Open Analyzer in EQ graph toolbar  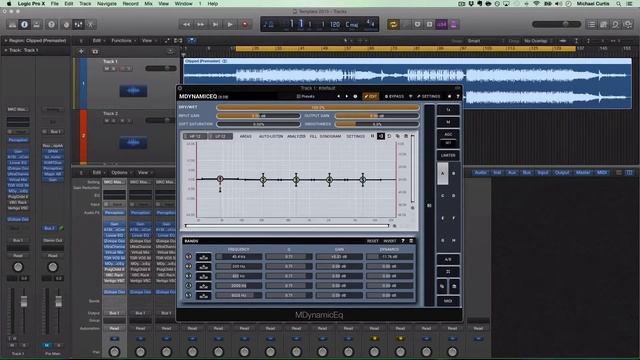(296, 136)
